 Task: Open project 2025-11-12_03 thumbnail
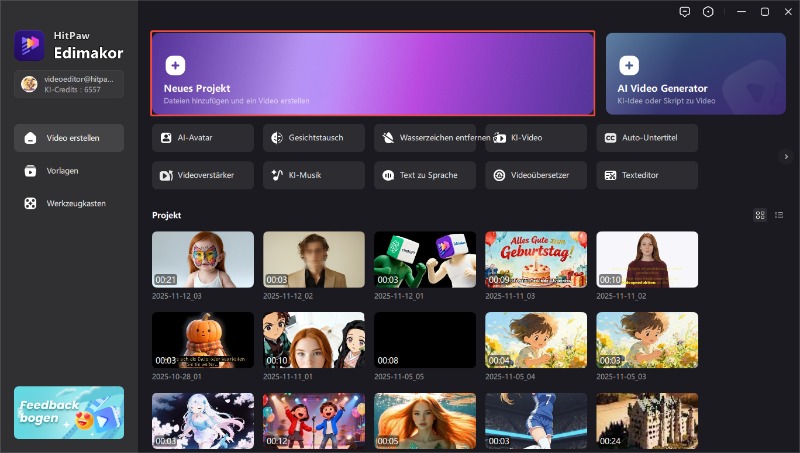coord(203,260)
